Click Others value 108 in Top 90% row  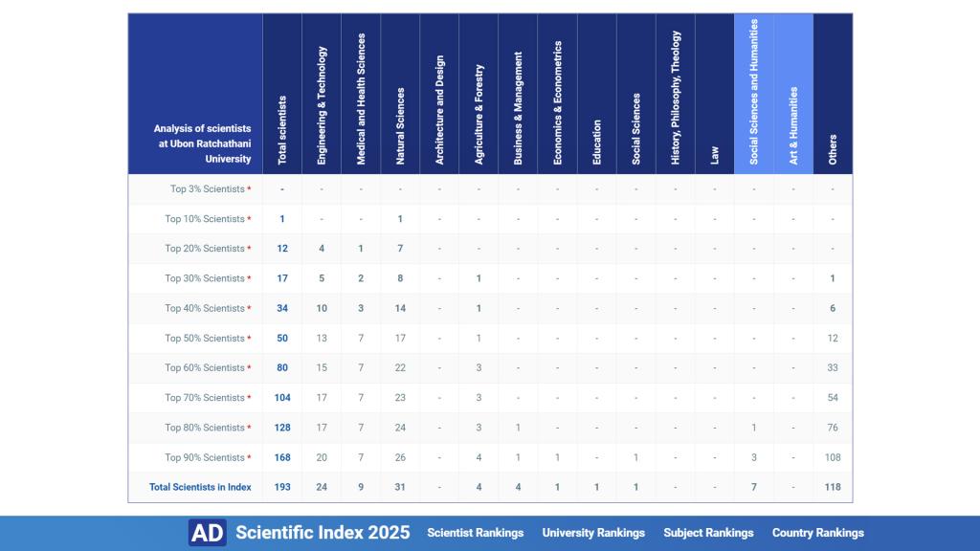pyautogui.click(x=833, y=458)
